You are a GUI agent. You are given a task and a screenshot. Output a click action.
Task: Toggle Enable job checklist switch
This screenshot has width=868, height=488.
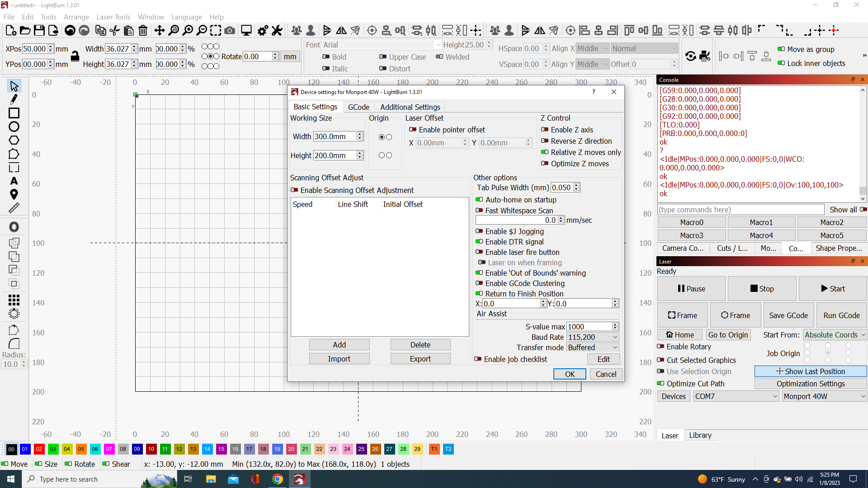coord(478,359)
